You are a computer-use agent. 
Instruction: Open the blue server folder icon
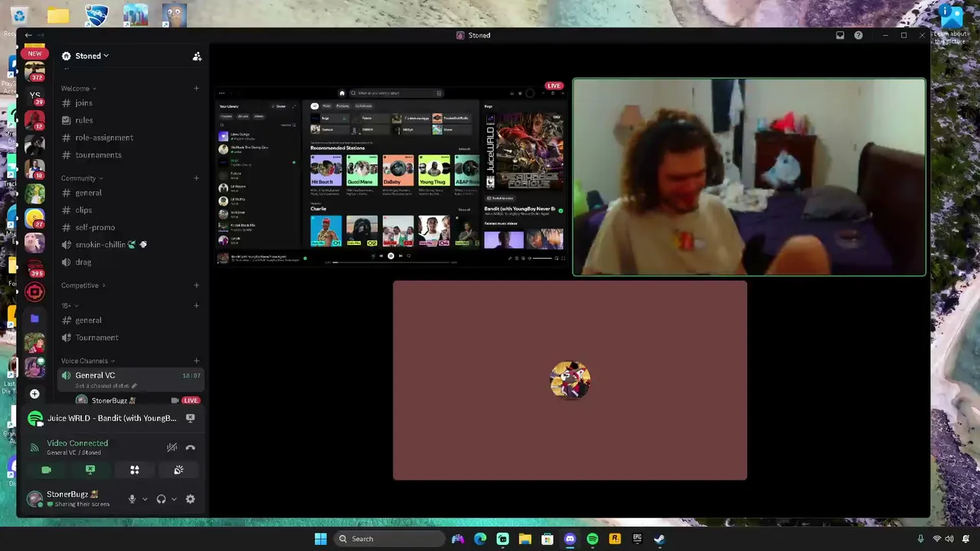pyautogui.click(x=34, y=318)
